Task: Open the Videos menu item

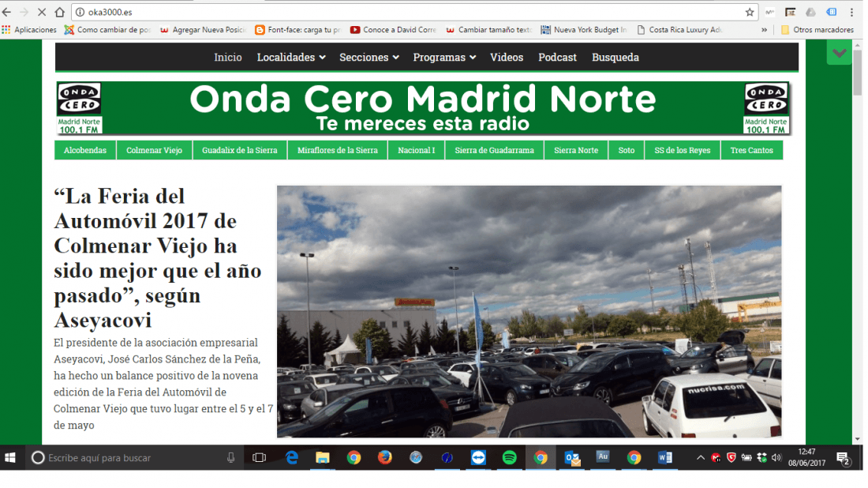Action: coord(507,57)
